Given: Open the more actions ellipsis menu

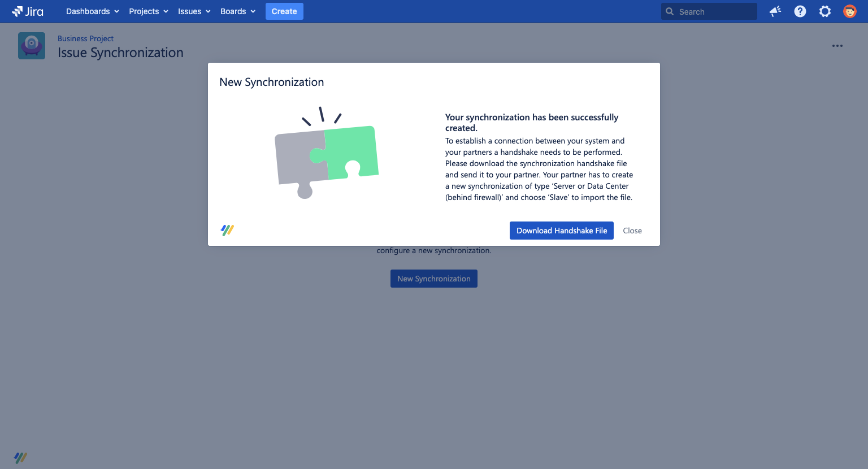Looking at the screenshot, I should click(837, 46).
